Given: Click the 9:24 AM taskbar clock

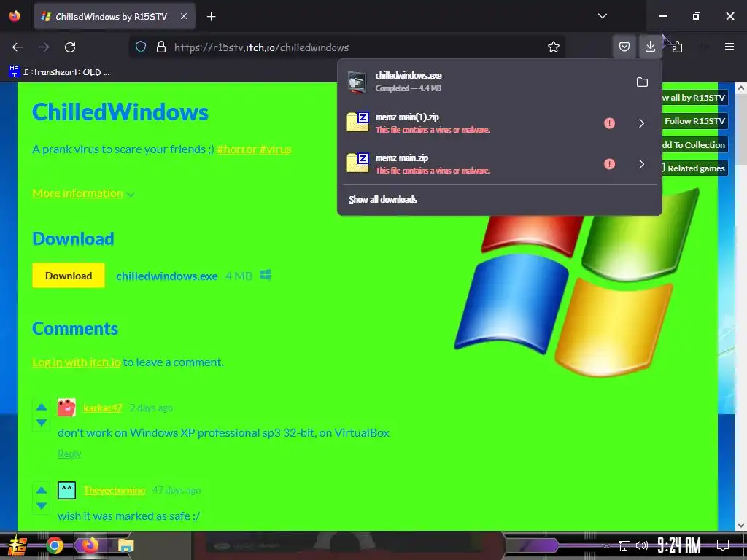Looking at the screenshot, I should click(x=679, y=545).
